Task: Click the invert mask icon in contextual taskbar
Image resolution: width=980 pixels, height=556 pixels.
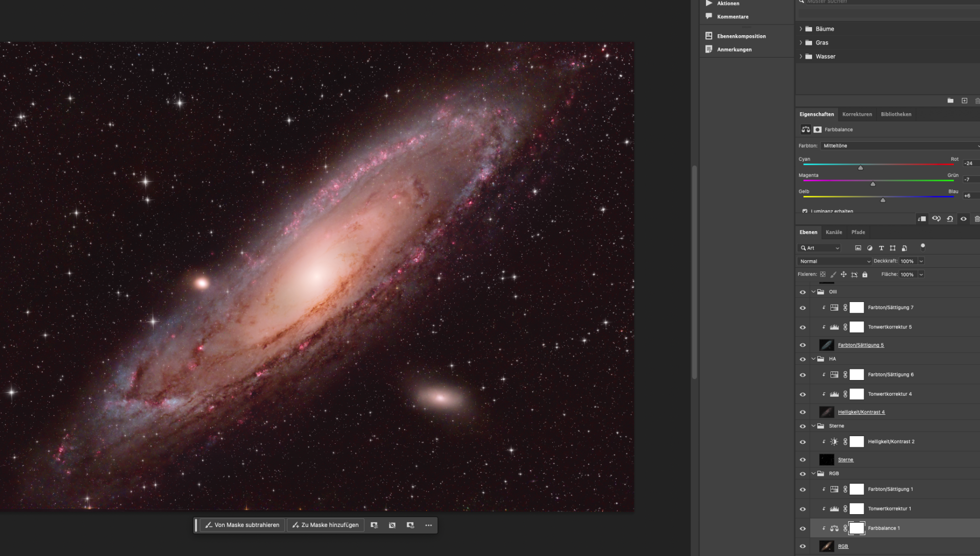Action: click(392, 525)
